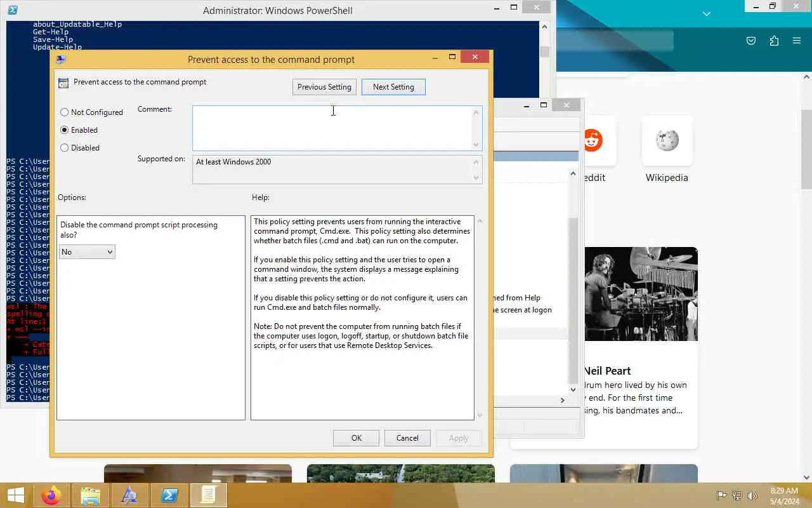
Task: Maximize the background Group Policy editor window
Action: pos(544,105)
